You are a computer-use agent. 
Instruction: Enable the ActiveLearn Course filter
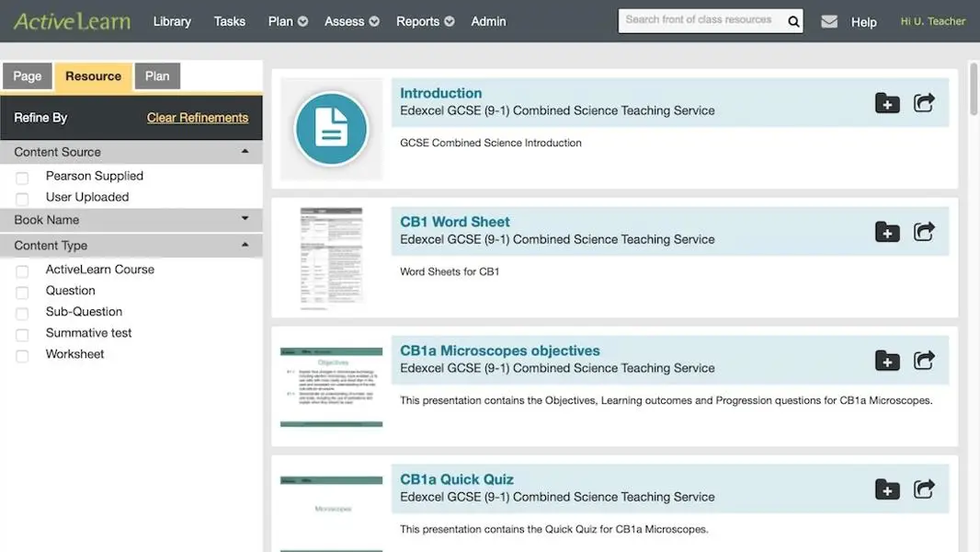coord(22,271)
